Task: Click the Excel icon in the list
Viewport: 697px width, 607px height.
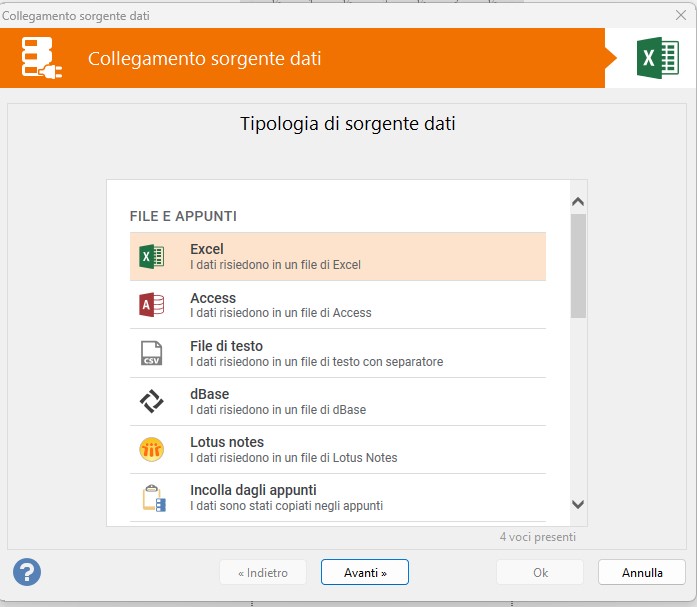Action: [152, 256]
